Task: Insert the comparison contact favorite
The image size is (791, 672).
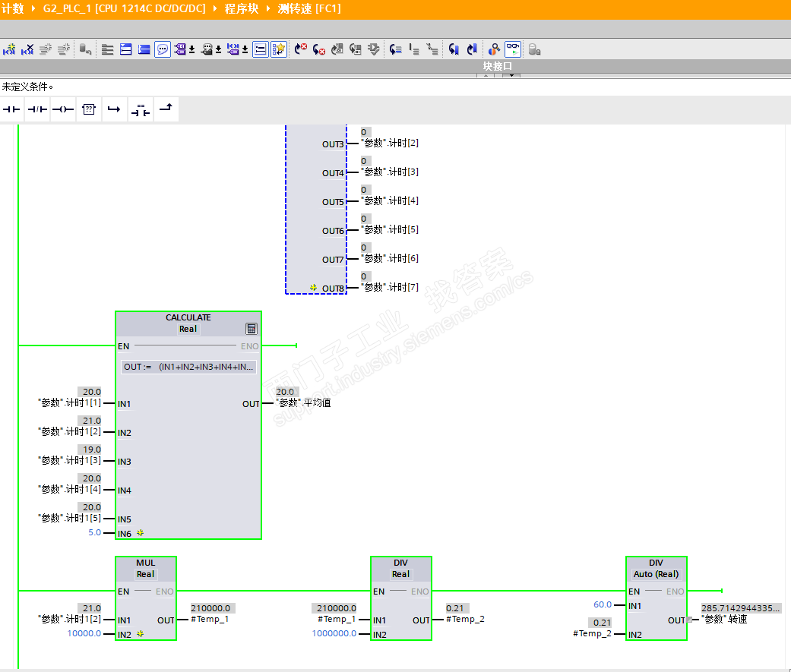Action: click(x=141, y=109)
